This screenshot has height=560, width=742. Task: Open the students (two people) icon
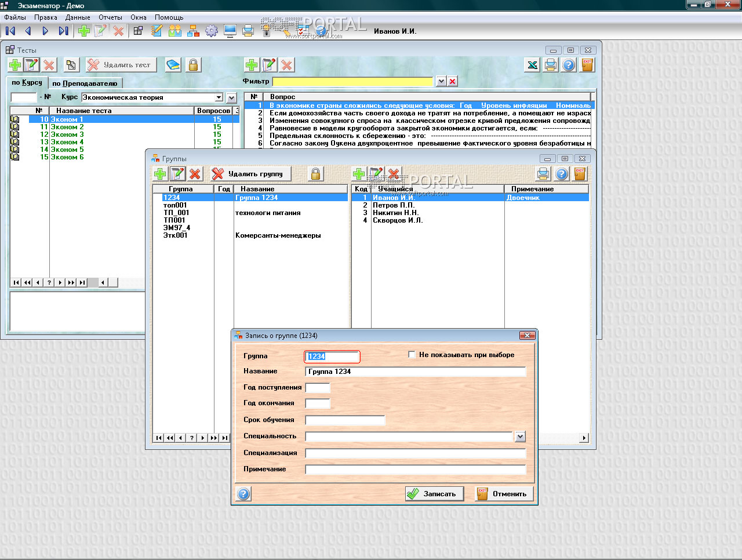tap(175, 31)
